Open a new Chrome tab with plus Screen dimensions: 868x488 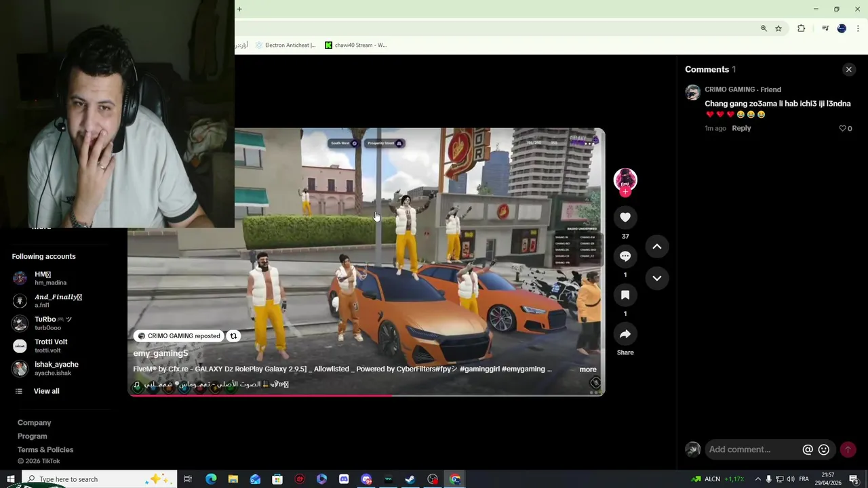click(239, 9)
